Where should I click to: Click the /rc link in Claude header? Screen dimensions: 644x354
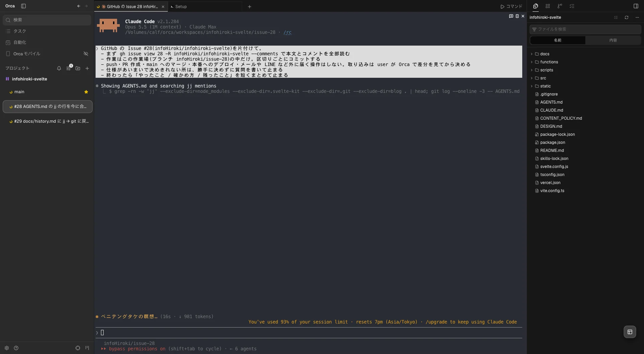click(x=287, y=33)
